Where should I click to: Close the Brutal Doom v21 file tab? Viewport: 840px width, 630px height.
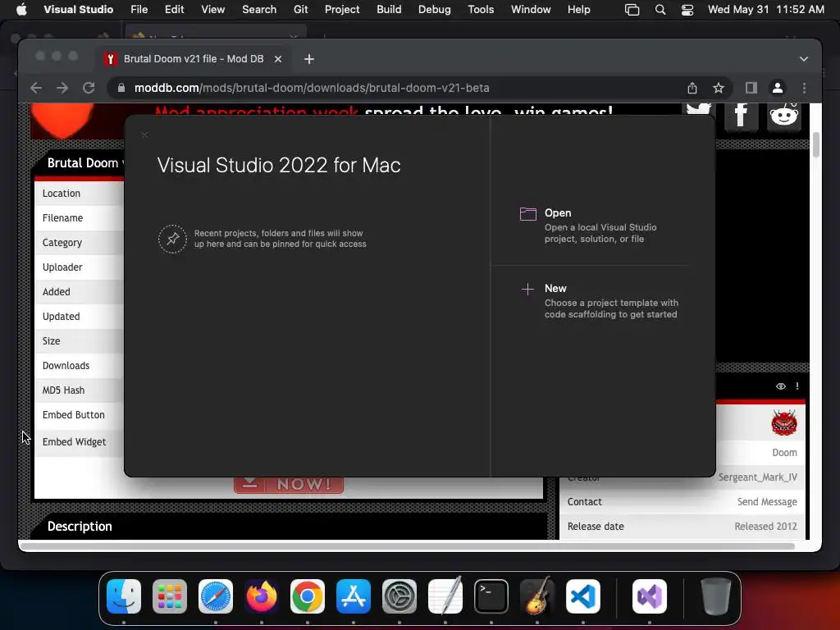[x=278, y=59]
